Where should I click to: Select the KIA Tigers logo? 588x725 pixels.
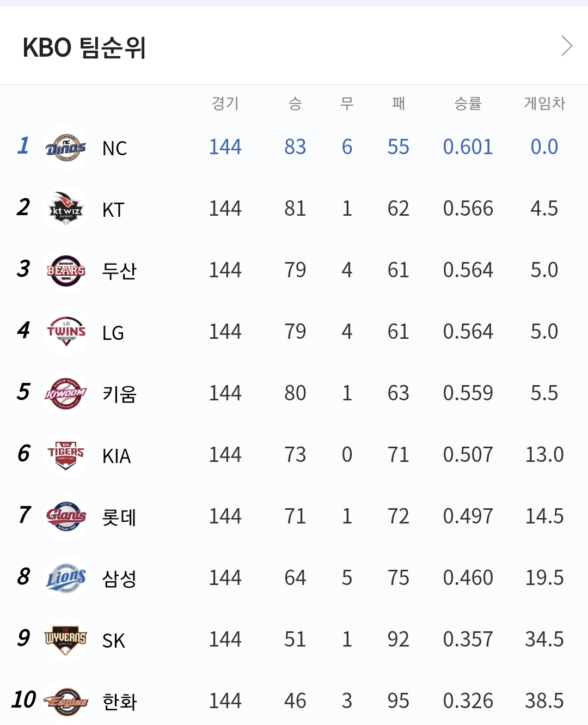[x=66, y=455]
